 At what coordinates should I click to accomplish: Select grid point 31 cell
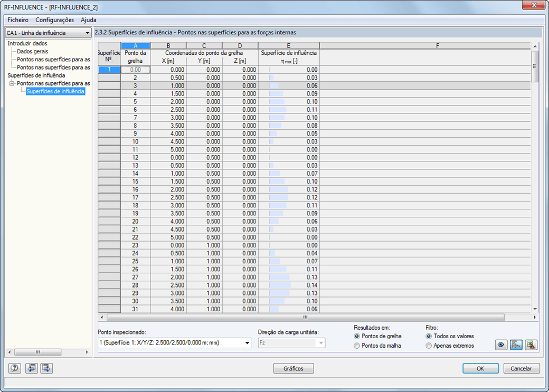click(136, 309)
